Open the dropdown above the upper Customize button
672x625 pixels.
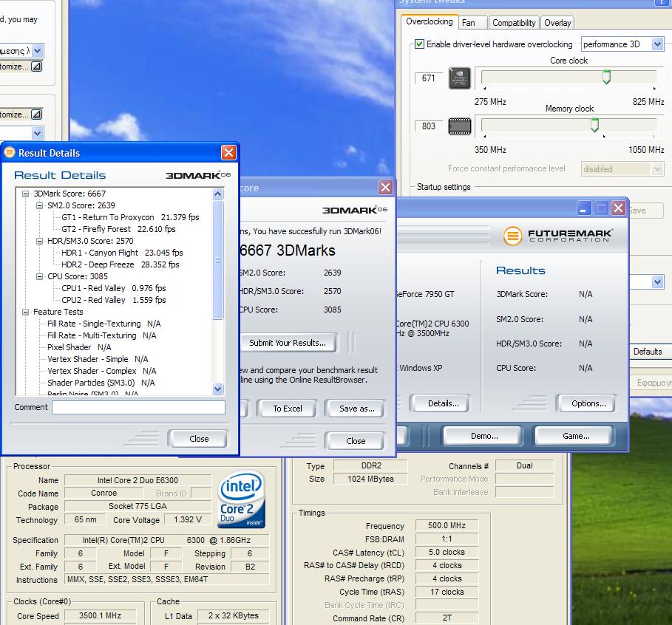point(37,50)
